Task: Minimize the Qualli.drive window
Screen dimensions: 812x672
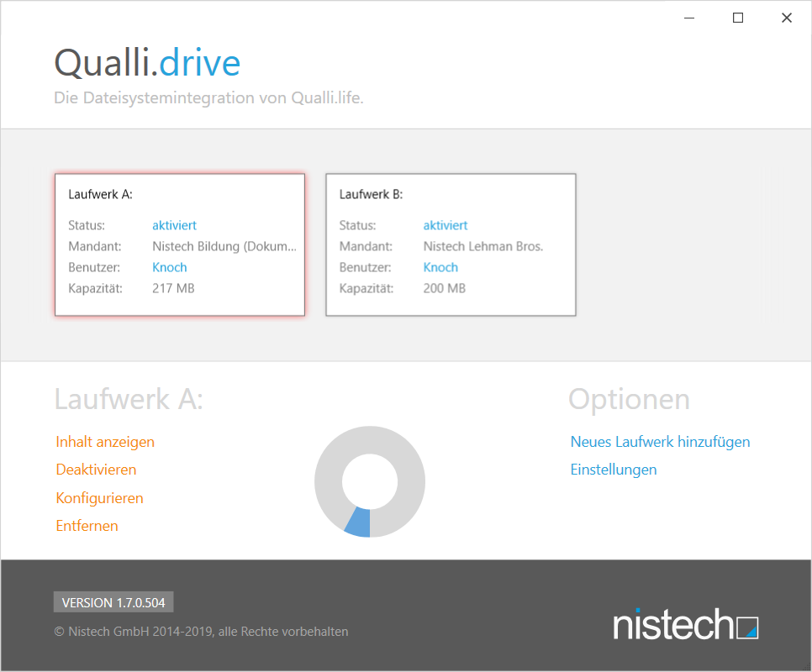Action: 689,18
